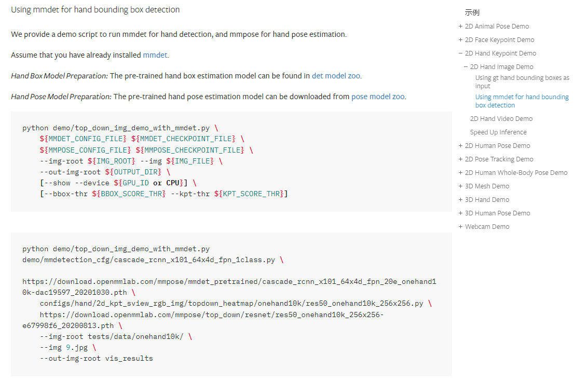Open the 3D Human Pose Demo entry
This screenshot has width=588, height=382.
pos(497,213)
